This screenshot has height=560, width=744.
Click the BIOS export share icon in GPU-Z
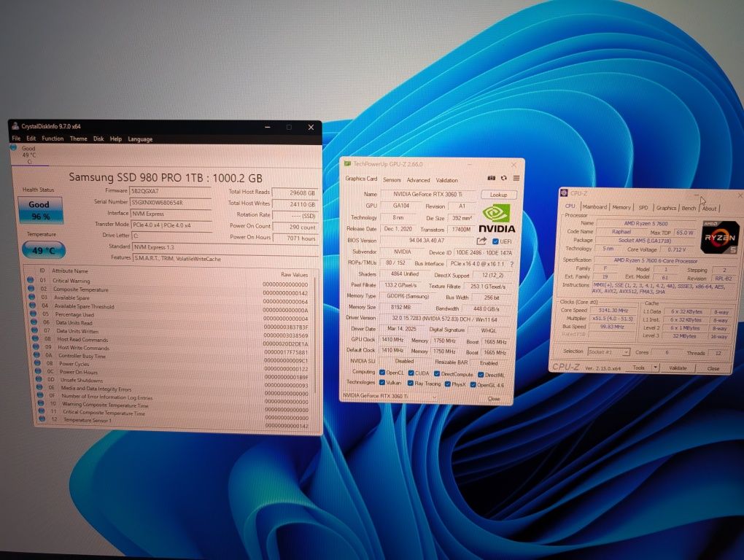(x=481, y=241)
